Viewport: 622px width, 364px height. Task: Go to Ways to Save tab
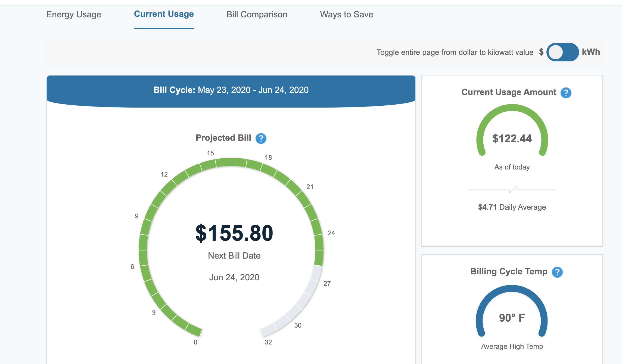coord(346,14)
